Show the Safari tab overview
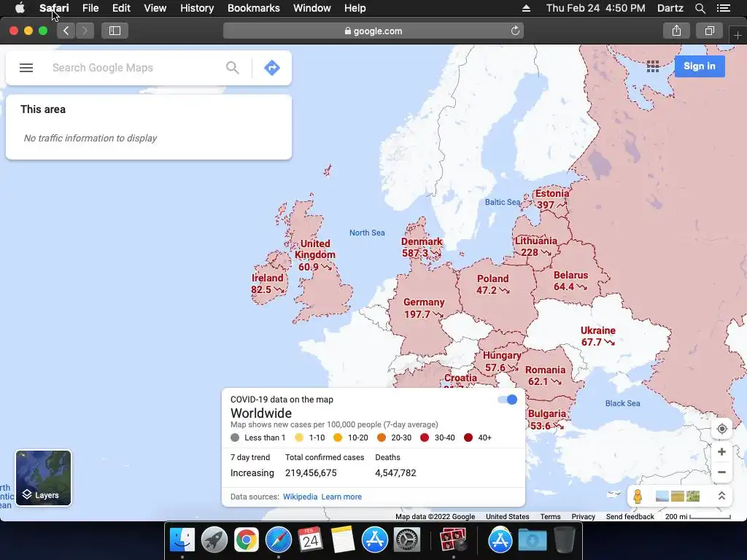The width and height of the screenshot is (747, 560). point(709,31)
